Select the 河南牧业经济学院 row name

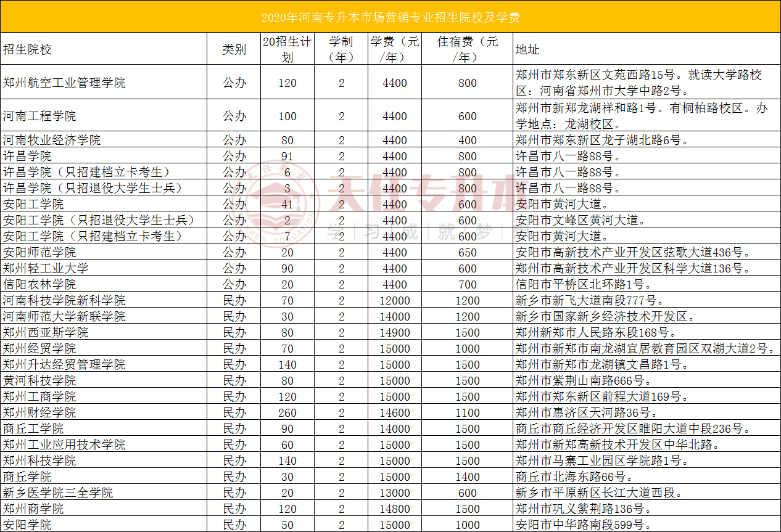point(52,140)
